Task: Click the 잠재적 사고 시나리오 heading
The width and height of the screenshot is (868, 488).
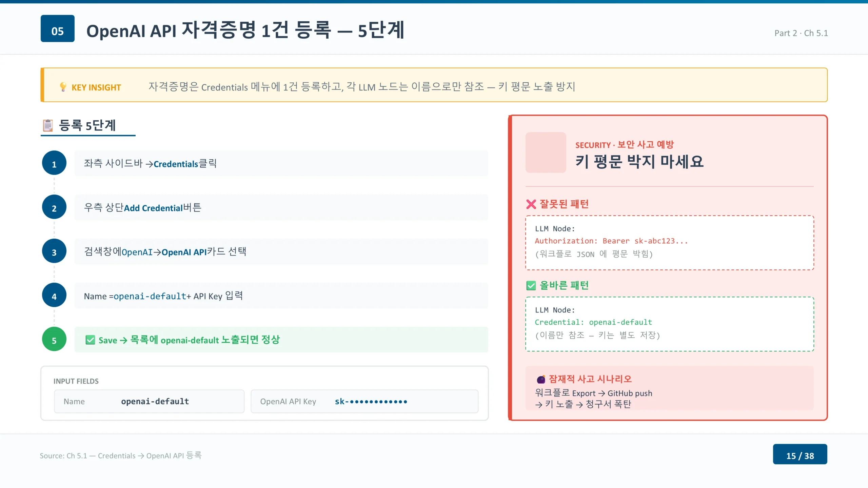Action: [x=590, y=379]
